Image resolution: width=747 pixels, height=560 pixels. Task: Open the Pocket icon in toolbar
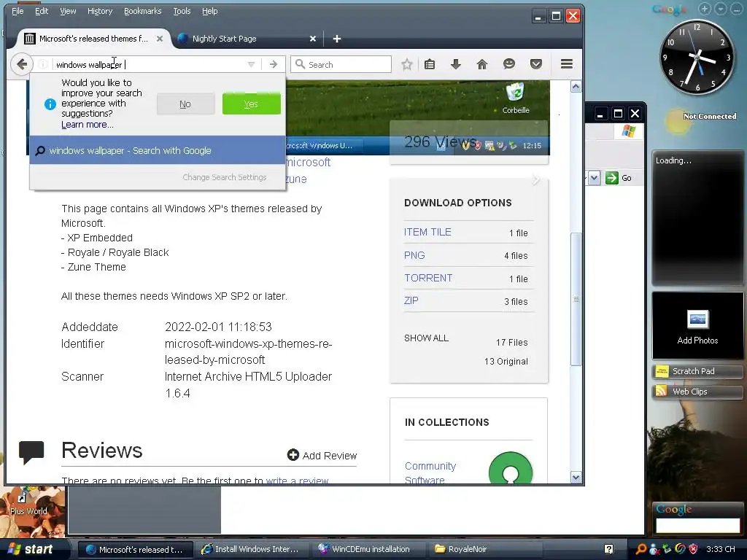[536, 64]
